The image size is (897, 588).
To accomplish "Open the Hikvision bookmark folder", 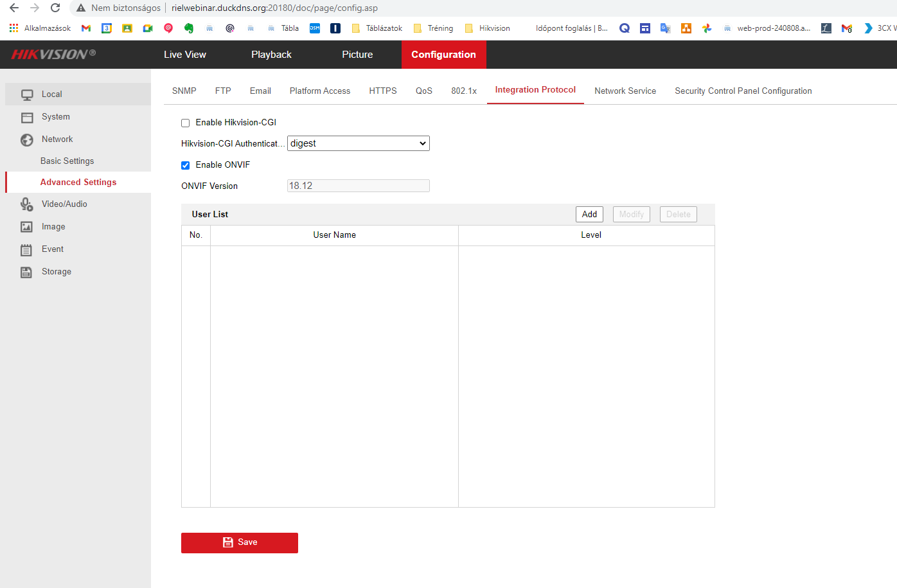I will point(488,28).
